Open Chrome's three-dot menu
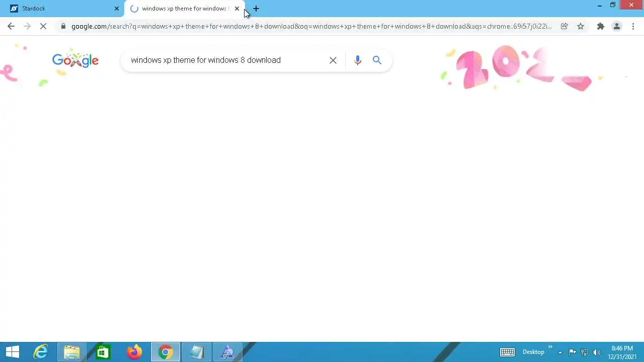Viewport: 644px width, 362px height. click(x=633, y=26)
